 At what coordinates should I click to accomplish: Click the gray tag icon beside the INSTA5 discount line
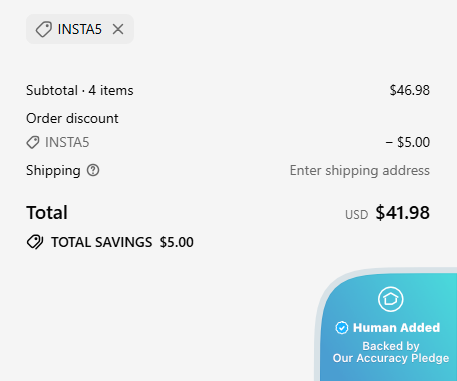pos(33,142)
